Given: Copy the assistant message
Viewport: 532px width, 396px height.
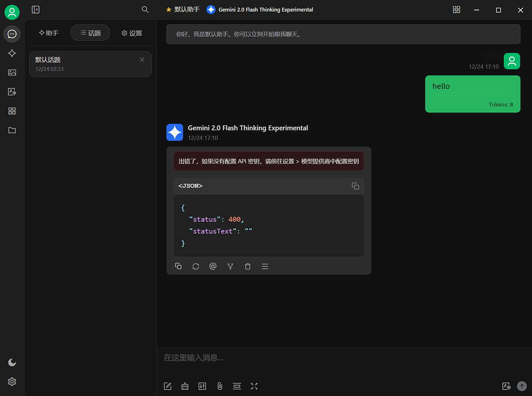Looking at the screenshot, I should click(x=178, y=267).
